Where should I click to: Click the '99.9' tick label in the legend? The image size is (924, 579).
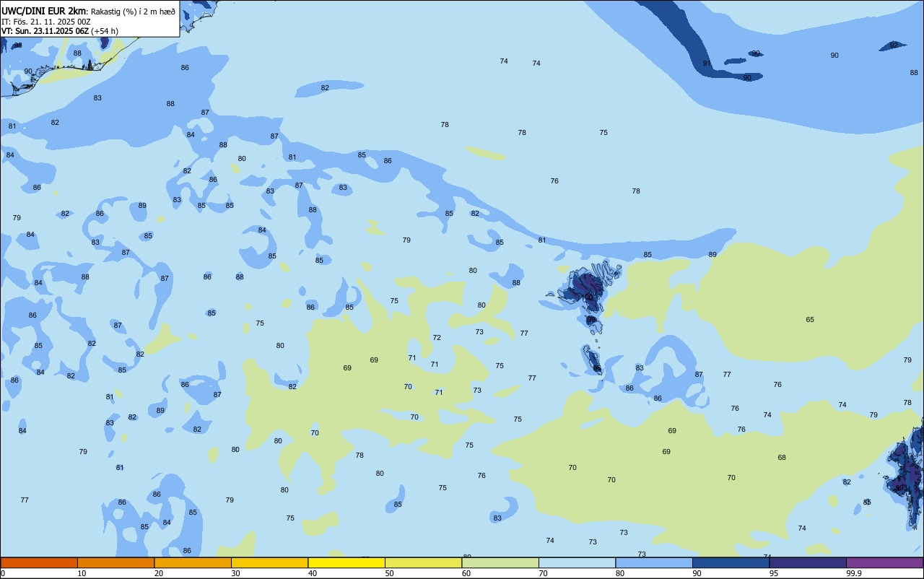coord(854,573)
